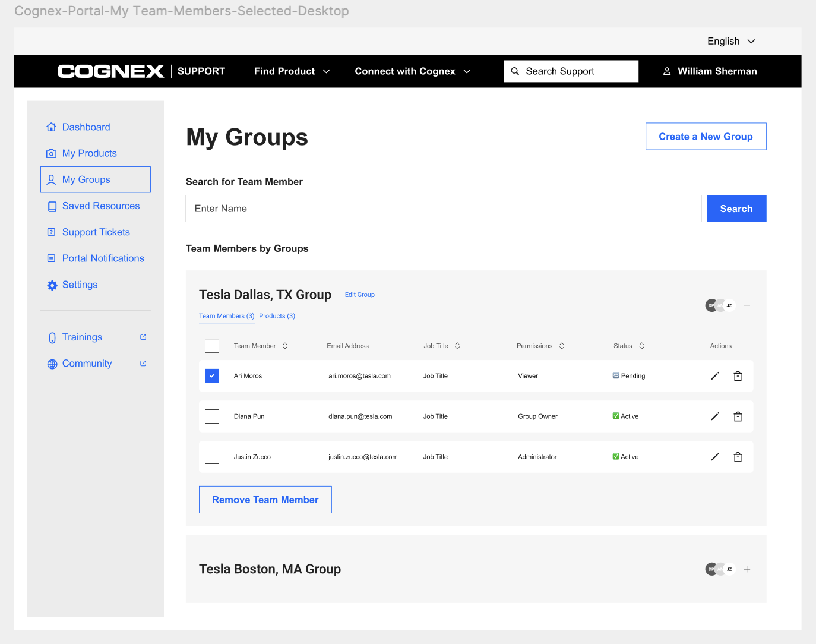The height and width of the screenshot is (644, 816).
Task: Delete Justin Zucco with the trash icon
Action: click(x=738, y=457)
